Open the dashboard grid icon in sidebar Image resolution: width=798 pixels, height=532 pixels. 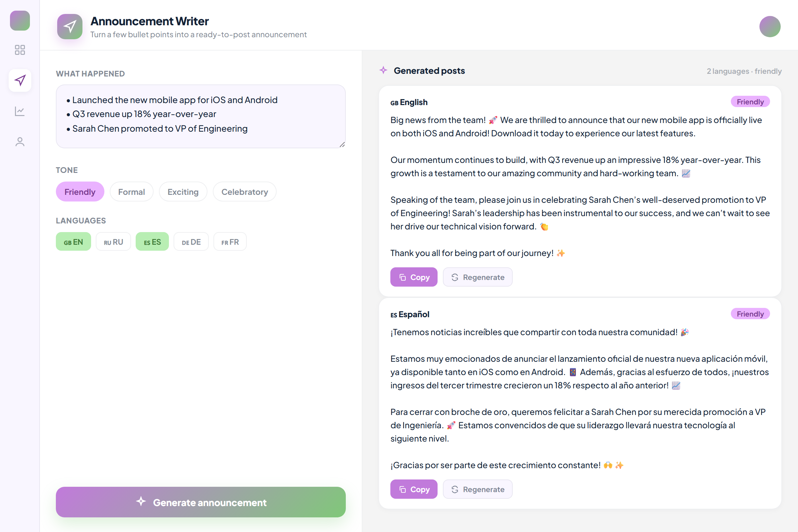point(20,50)
